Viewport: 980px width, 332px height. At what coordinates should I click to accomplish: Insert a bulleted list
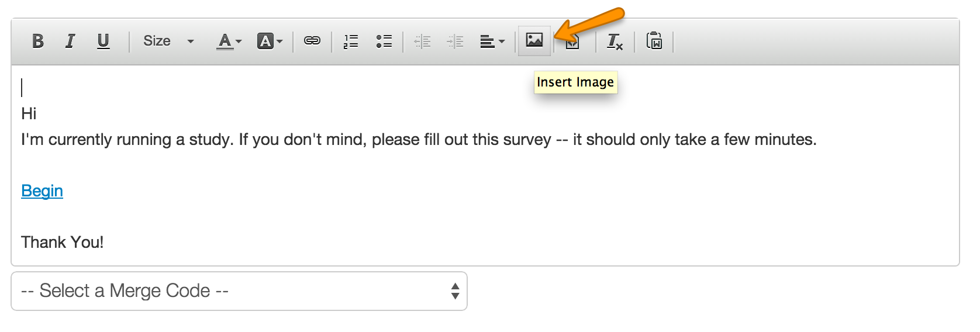click(x=384, y=41)
